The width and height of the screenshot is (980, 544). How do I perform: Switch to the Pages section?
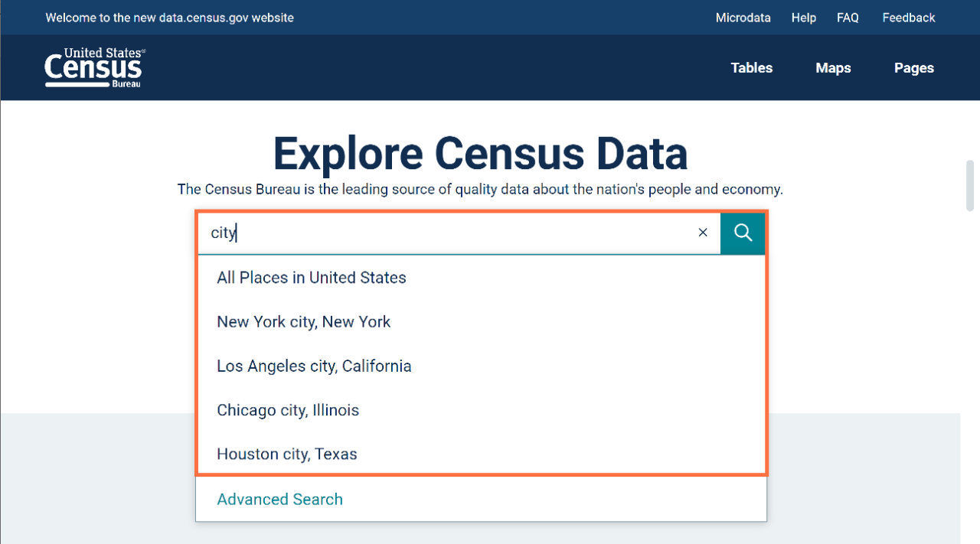tap(914, 68)
